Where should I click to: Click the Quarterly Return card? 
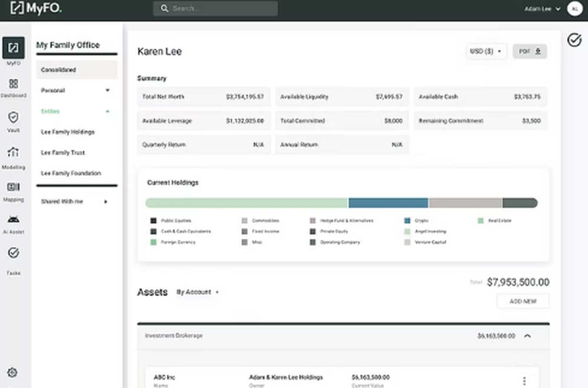click(203, 145)
